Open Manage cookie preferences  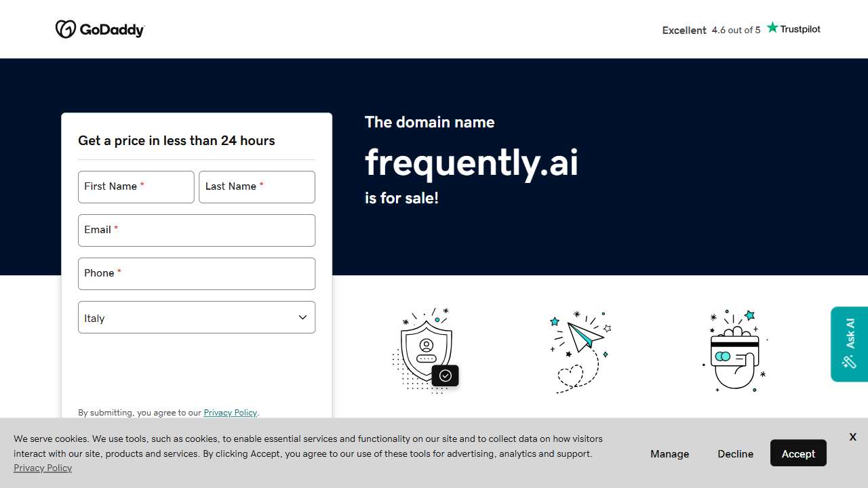(x=669, y=453)
